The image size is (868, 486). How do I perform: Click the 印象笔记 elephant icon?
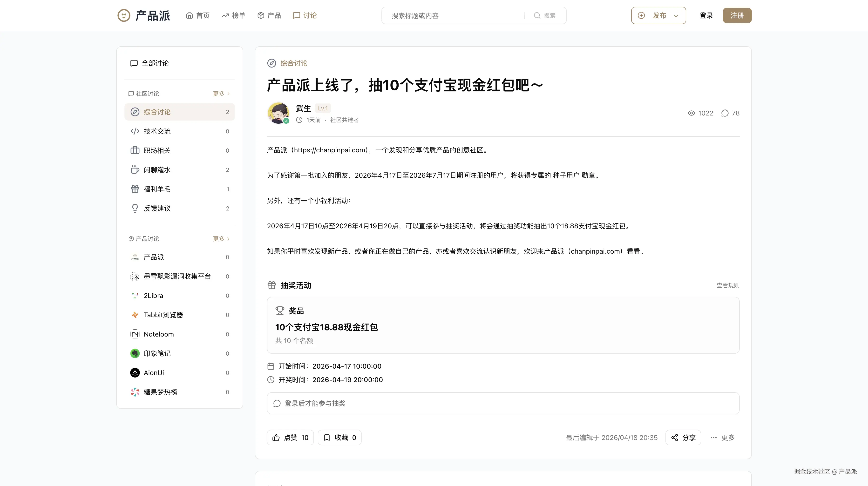135,353
